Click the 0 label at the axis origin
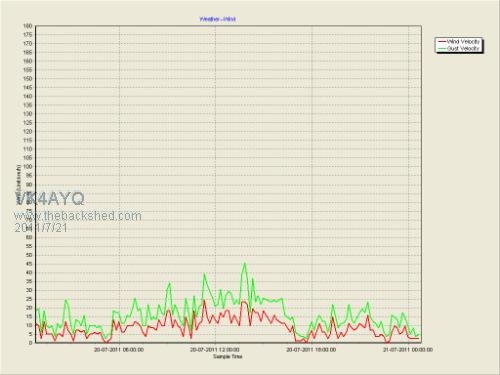 [x=31, y=342]
